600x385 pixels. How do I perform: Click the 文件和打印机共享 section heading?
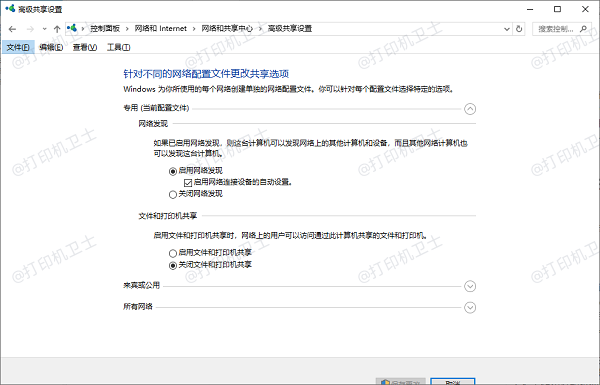tap(168, 216)
